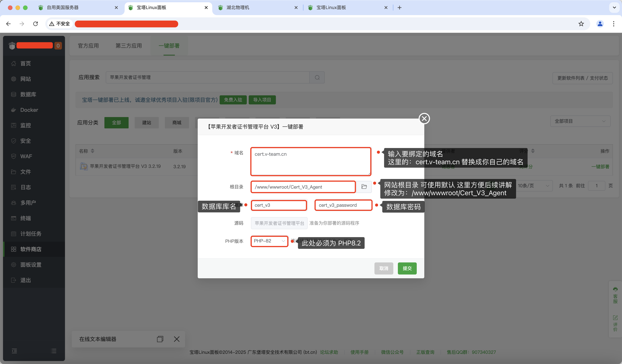Open the tab search chevron in Chrome
This screenshot has height=364, width=622.
click(x=614, y=8)
